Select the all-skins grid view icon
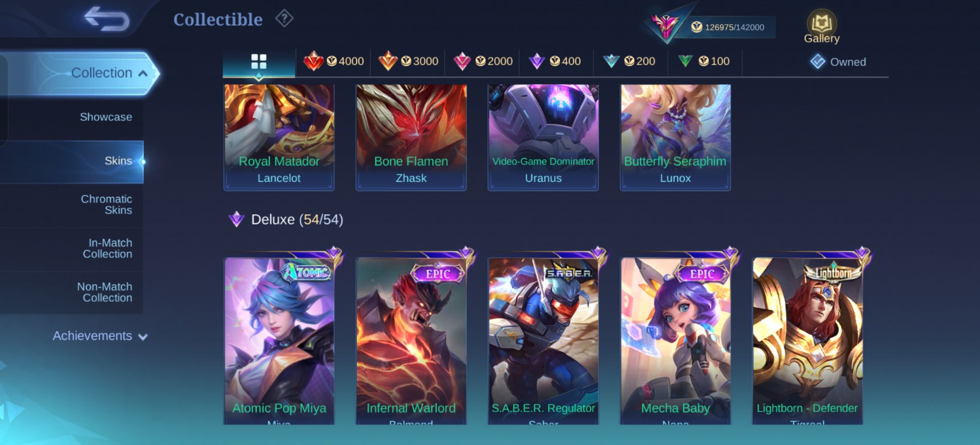Image resolution: width=980 pixels, height=445 pixels. [259, 62]
